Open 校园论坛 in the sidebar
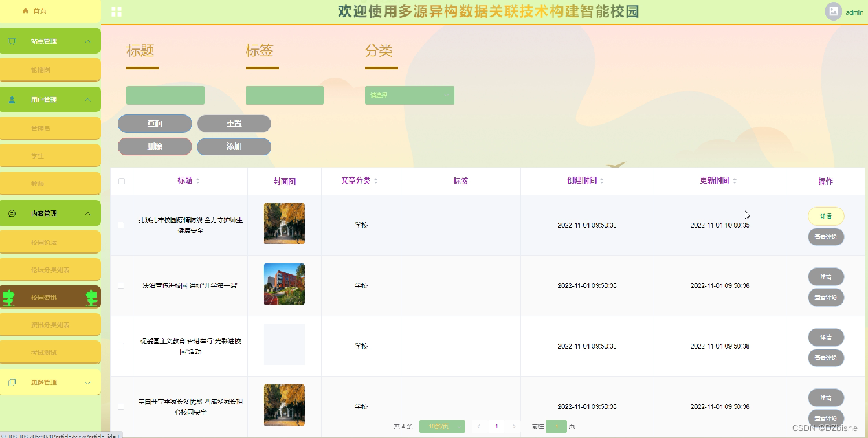The image size is (868, 438). point(50,242)
